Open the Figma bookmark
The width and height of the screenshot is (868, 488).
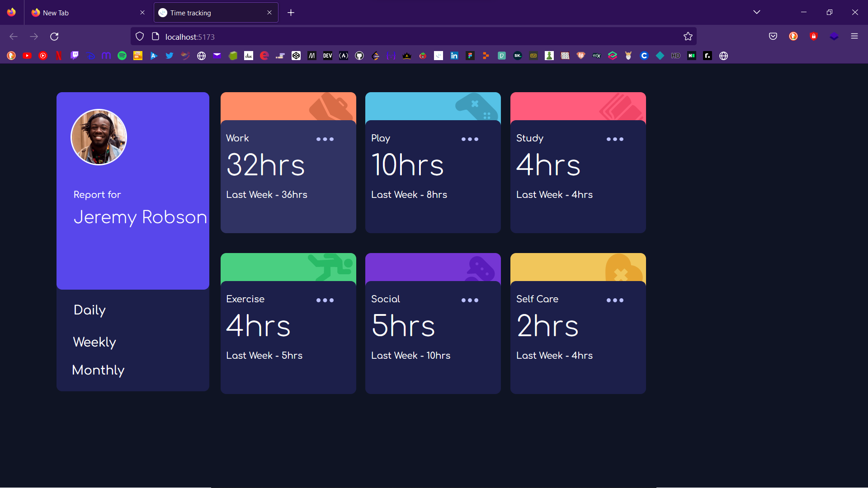pyautogui.click(x=470, y=56)
